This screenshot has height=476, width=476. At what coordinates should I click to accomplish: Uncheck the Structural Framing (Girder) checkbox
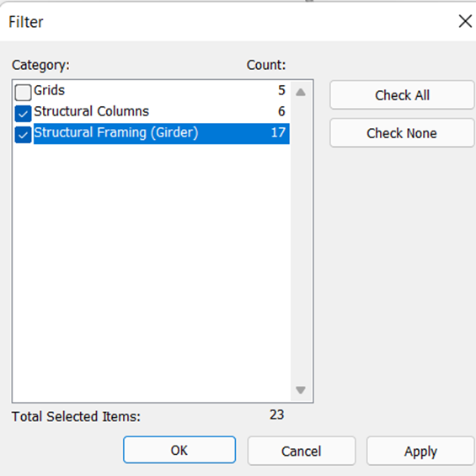pos(23,135)
